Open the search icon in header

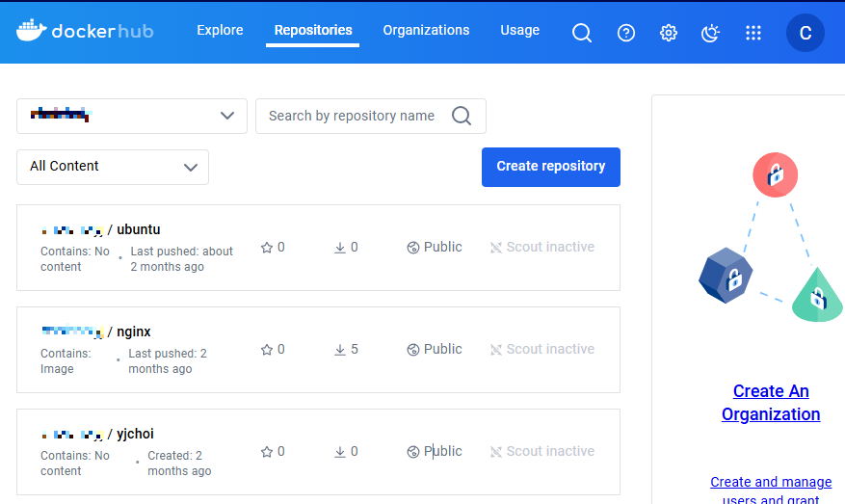click(581, 33)
